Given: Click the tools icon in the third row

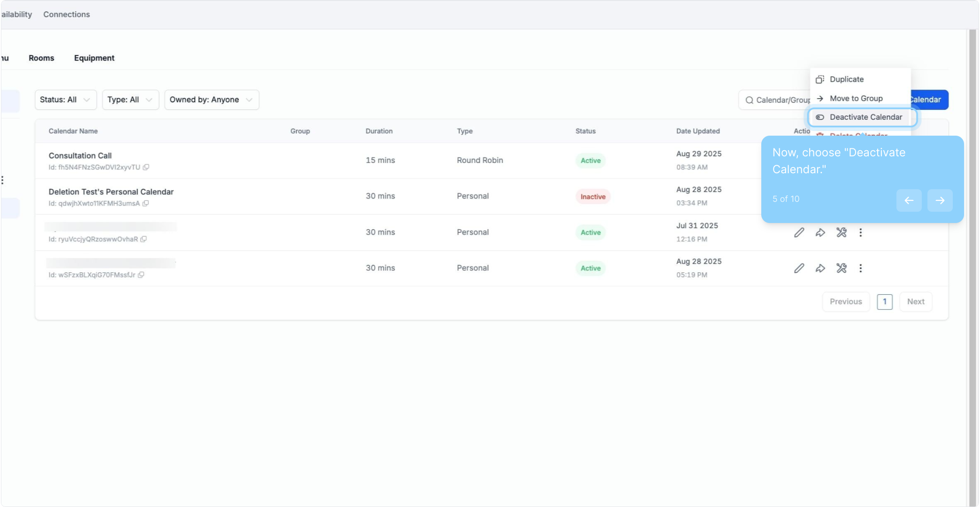Looking at the screenshot, I should click(841, 232).
